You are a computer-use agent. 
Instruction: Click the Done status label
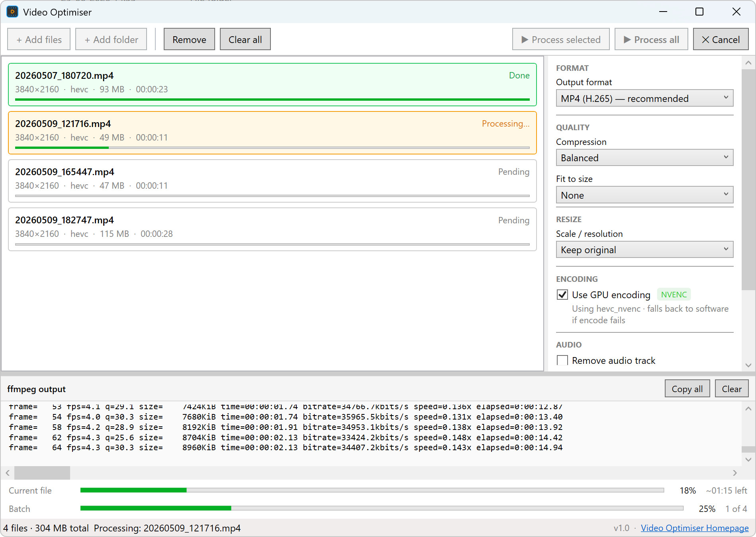point(519,75)
